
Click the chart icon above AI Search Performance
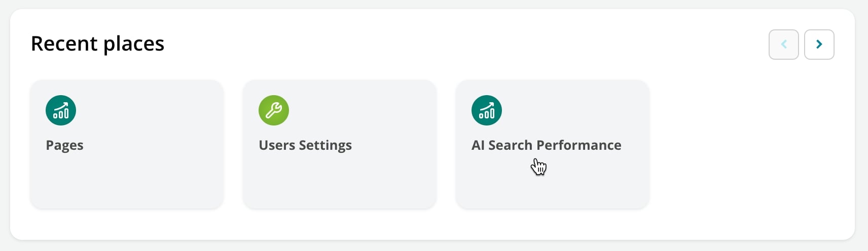[487, 110]
